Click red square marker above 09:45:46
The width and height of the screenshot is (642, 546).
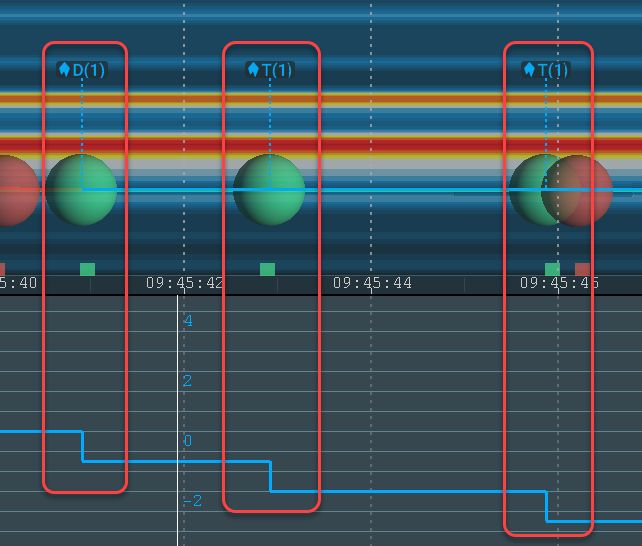point(582,269)
